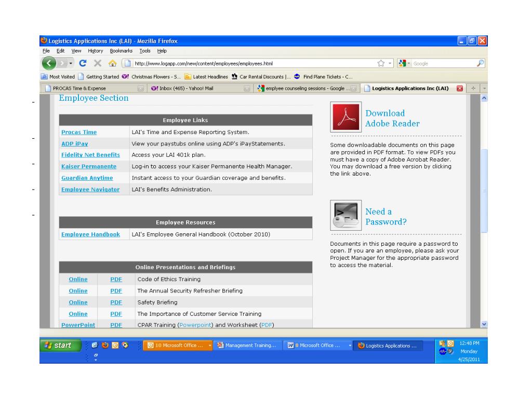Open Car Rental Discounts bookmark
Image resolution: width=532 pixels, height=399 pixels.
261,77
